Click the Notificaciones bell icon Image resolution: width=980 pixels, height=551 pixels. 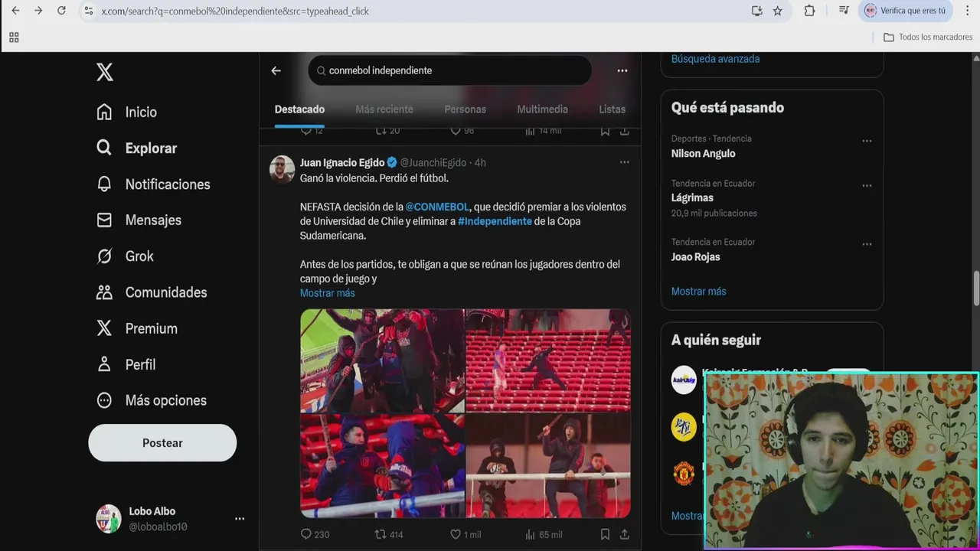[105, 184]
